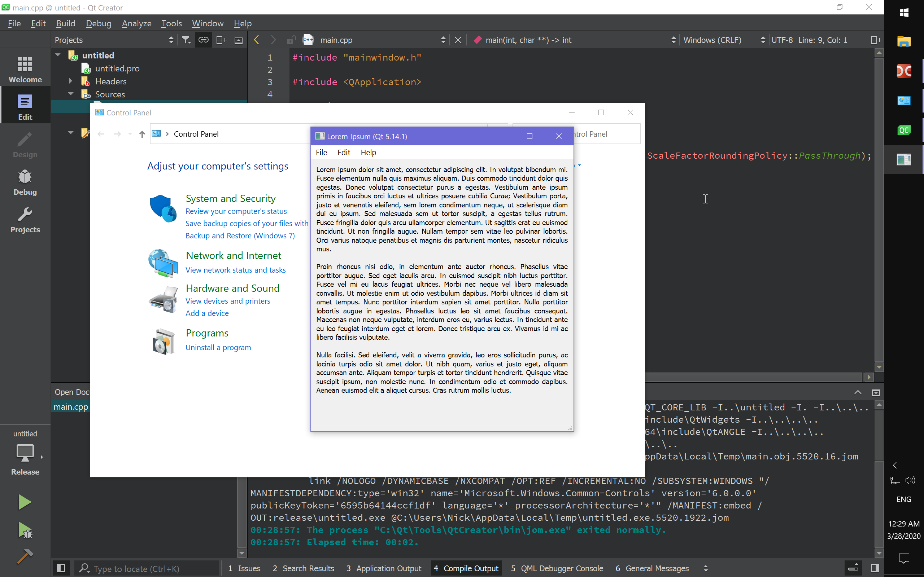The width and height of the screenshot is (924, 577).
Task: Toggle the read-only padlock next to main.cpp
Action: click(x=292, y=40)
